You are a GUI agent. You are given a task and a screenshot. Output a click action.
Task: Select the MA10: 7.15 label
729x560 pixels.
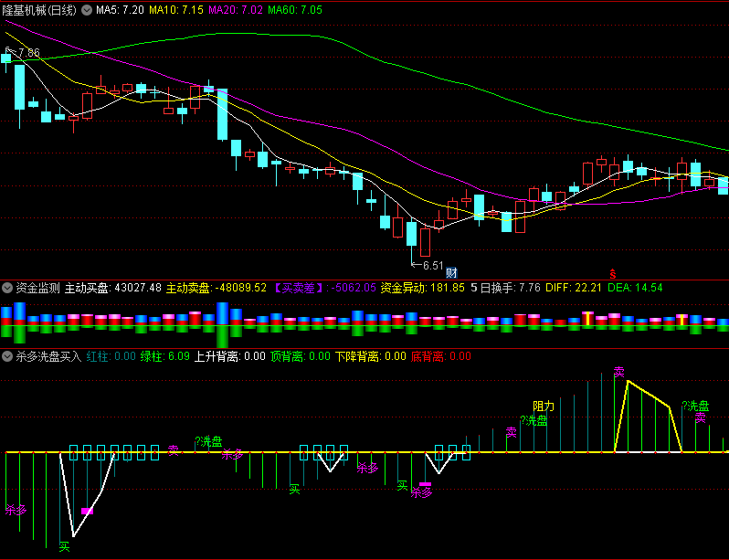(x=176, y=10)
